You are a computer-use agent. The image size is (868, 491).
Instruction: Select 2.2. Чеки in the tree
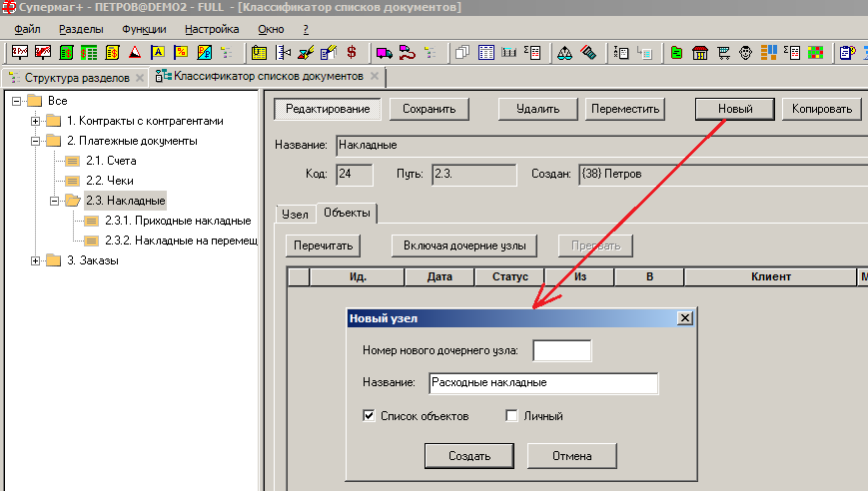(109, 181)
